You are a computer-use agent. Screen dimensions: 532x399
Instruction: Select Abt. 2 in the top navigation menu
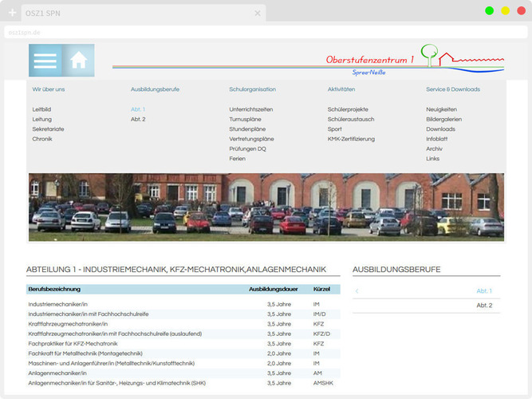[x=138, y=119]
